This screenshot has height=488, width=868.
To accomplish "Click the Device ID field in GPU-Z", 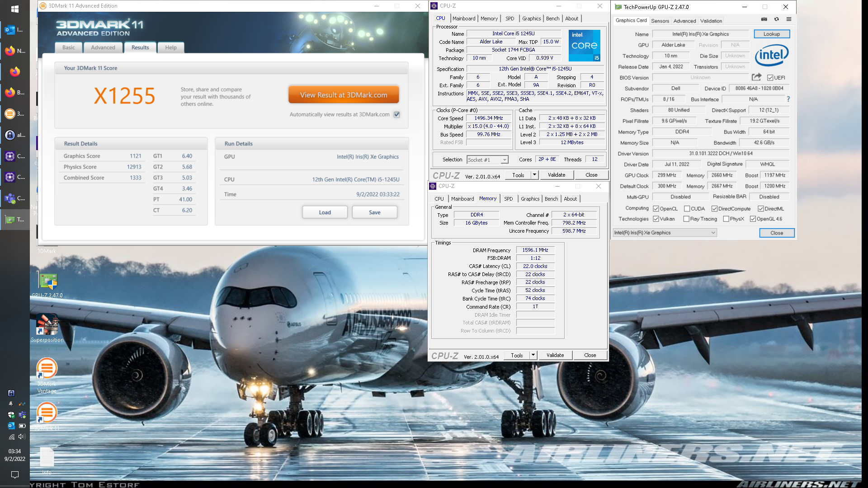I will coord(759,89).
